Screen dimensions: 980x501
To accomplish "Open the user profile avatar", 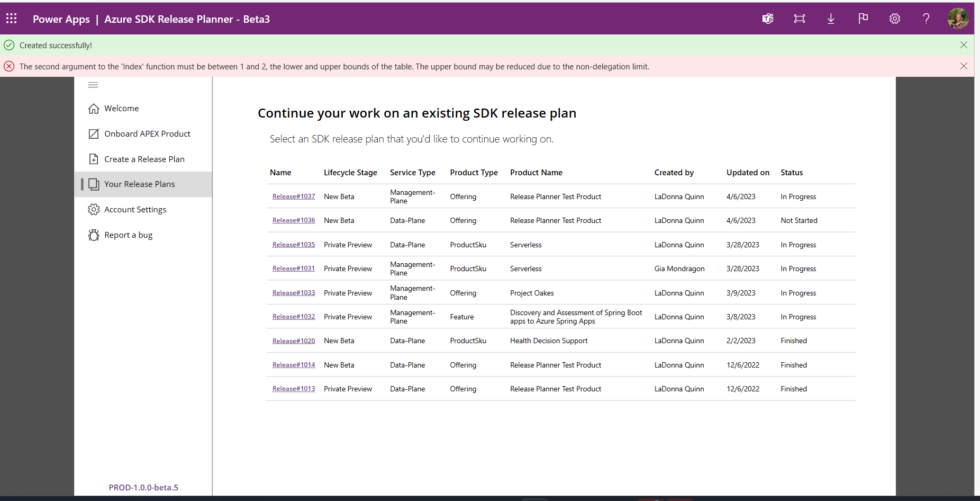I will (959, 19).
